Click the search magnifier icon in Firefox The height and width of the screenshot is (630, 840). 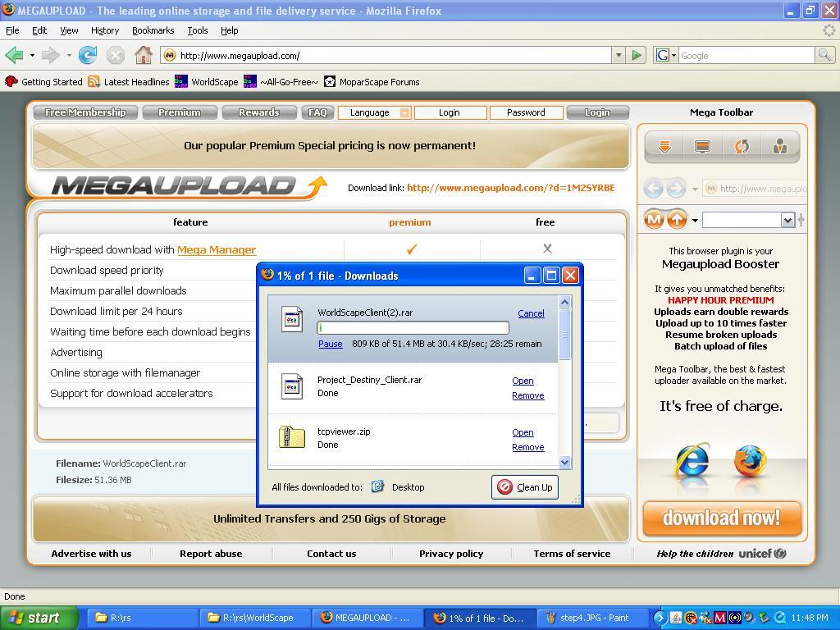[824, 55]
